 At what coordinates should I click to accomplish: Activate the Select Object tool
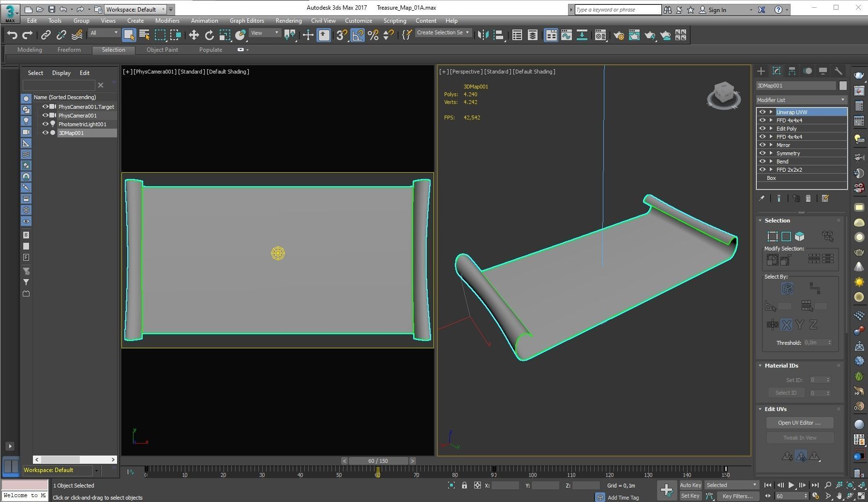(x=129, y=35)
